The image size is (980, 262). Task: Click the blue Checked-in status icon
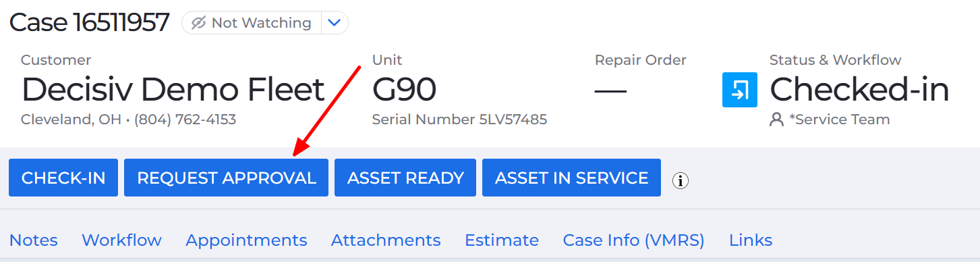click(x=739, y=90)
